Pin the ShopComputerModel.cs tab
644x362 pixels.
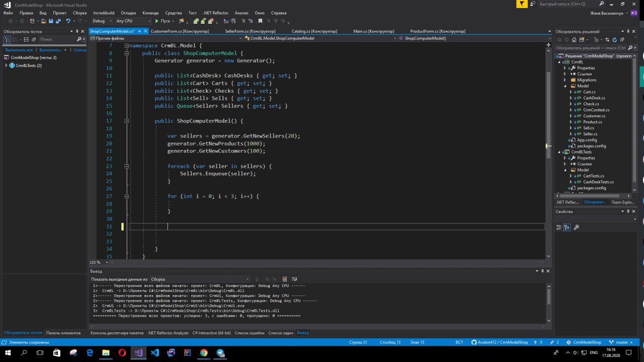[140, 31]
